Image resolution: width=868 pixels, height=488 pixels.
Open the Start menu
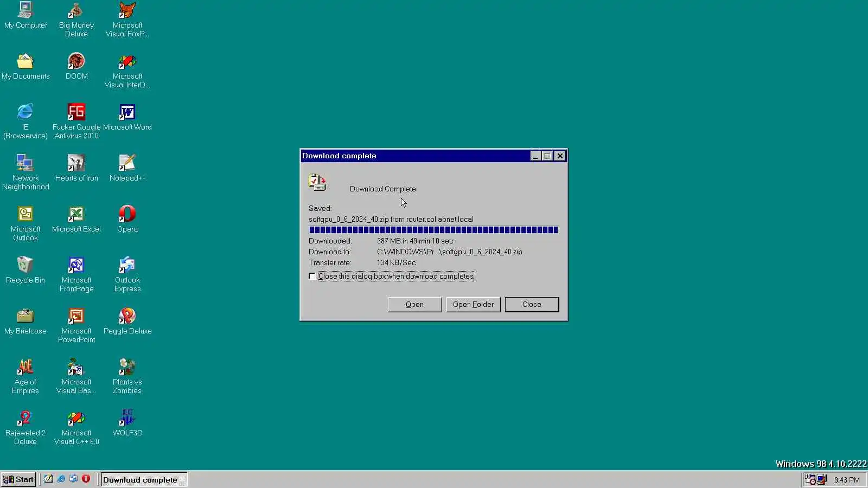(18, 479)
